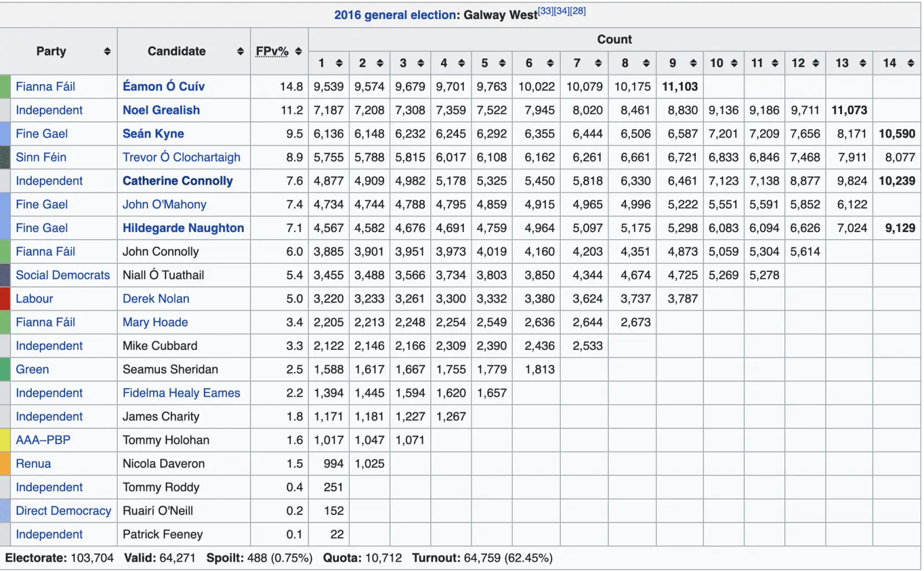The width and height of the screenshot is (924, 571).
Task: Click Catherine Connolly's name link
Action: click(177, 181)
